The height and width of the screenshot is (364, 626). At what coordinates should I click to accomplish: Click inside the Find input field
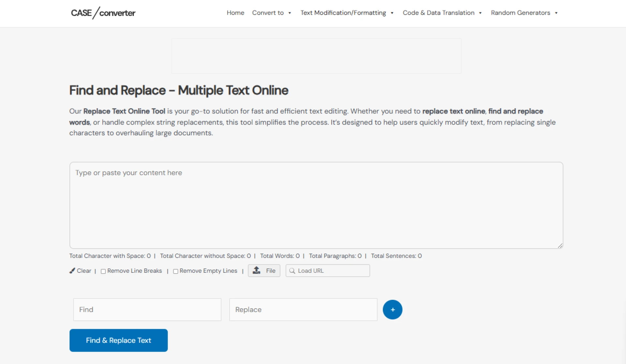147,309
